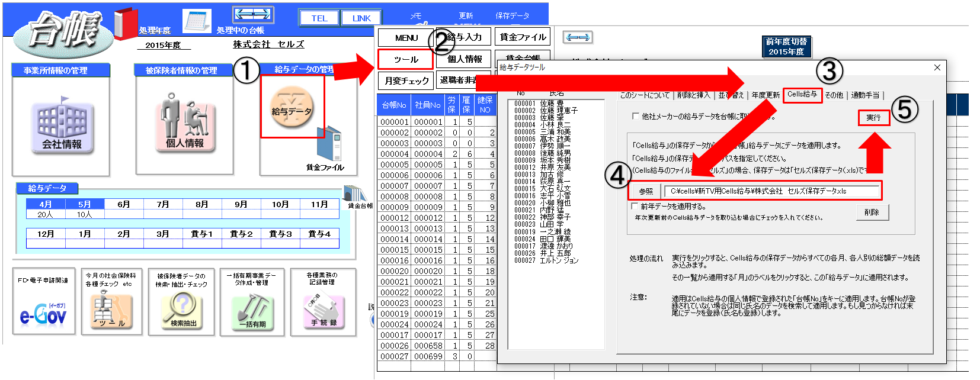This screenshot has height=380, width=980.
Task: Select the 賞与4 bonus cell
Action: [319, 234]
